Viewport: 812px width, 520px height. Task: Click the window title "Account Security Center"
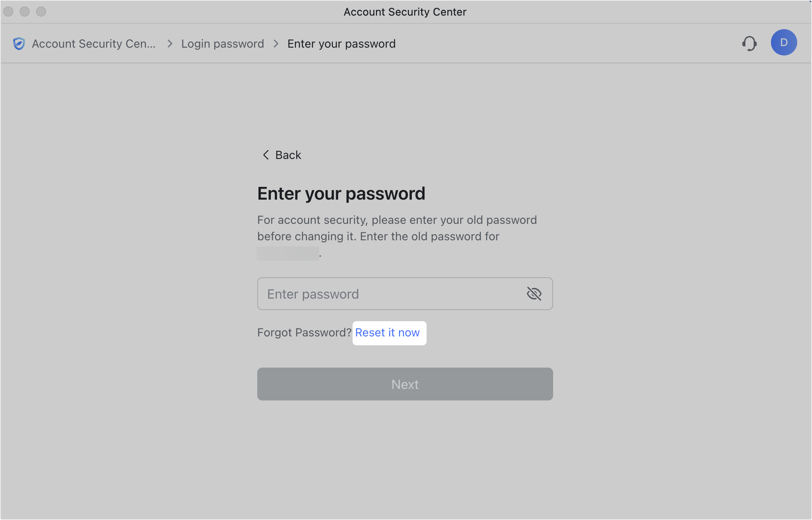pos(405,12)
